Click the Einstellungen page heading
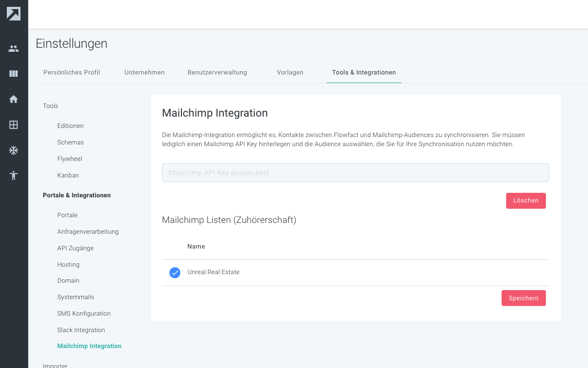The height and width of the screenshot is (368, 588). pyautogui.click(x=72, y=44)
